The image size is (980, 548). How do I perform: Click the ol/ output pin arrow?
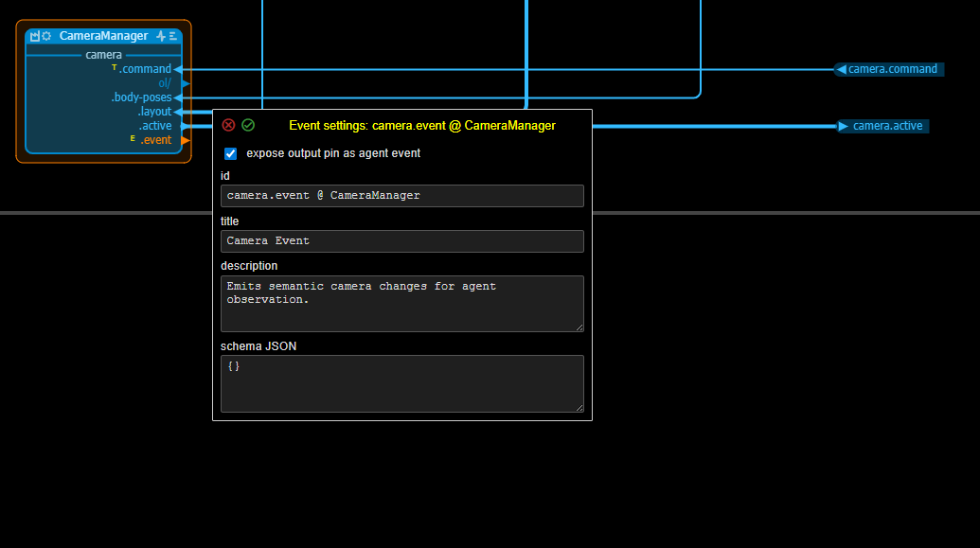(185, 83)
